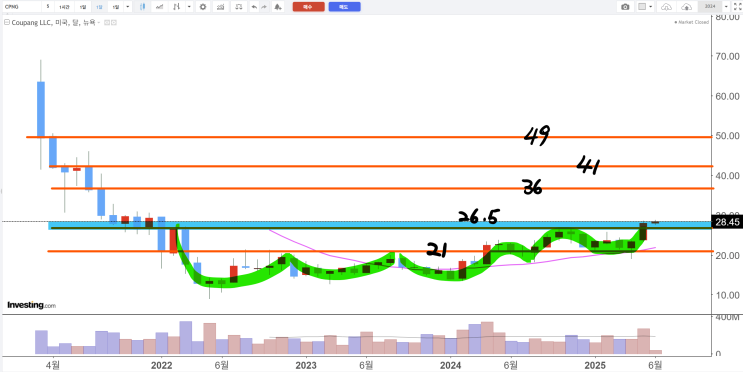Expand the dropdown beside compare icon

pos(189,7)
